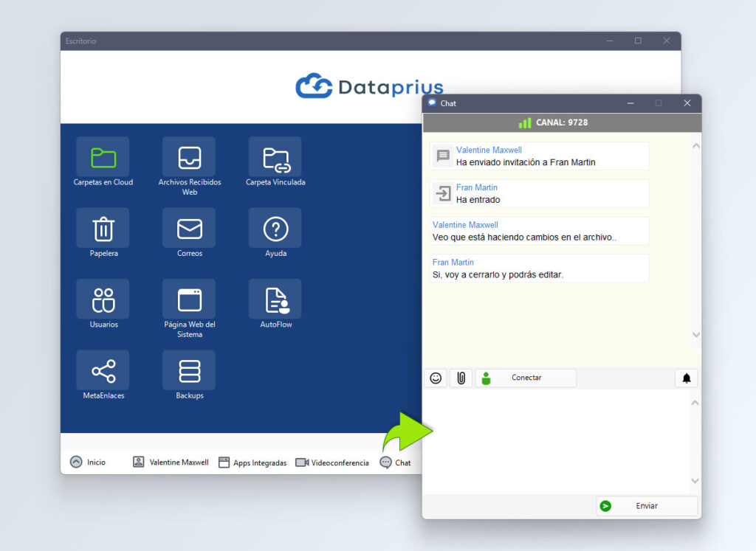This screenshot has height=551, width=756.
Task: Click into the chat message input area
Action: pyautogui.click(x=556, y=442)
